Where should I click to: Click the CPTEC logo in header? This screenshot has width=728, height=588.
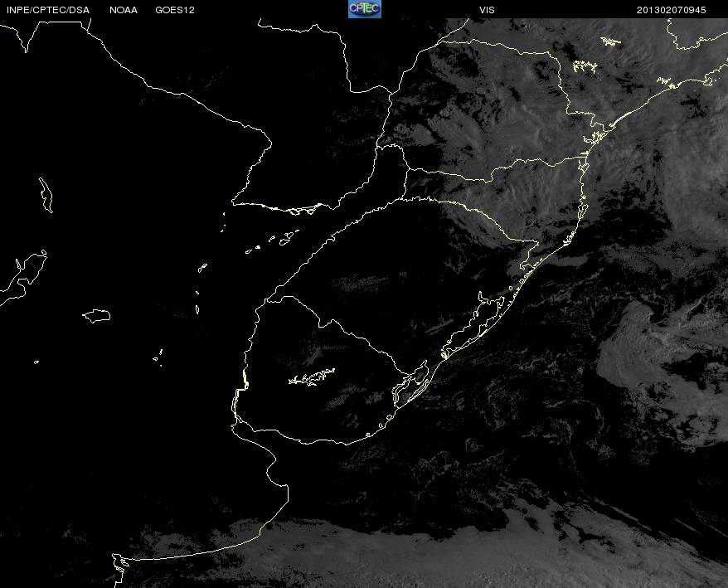click(365, 9)
